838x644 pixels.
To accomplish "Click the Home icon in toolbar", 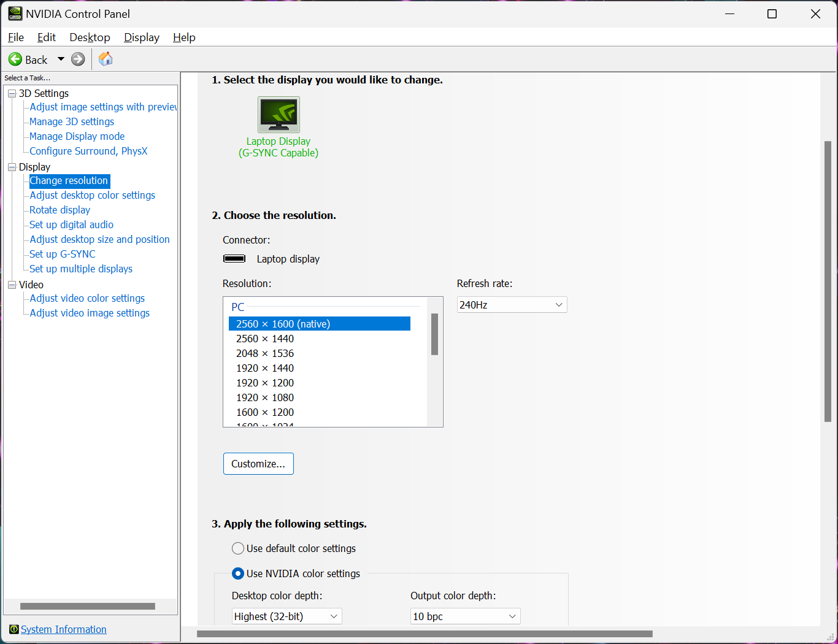I will 106,59.
